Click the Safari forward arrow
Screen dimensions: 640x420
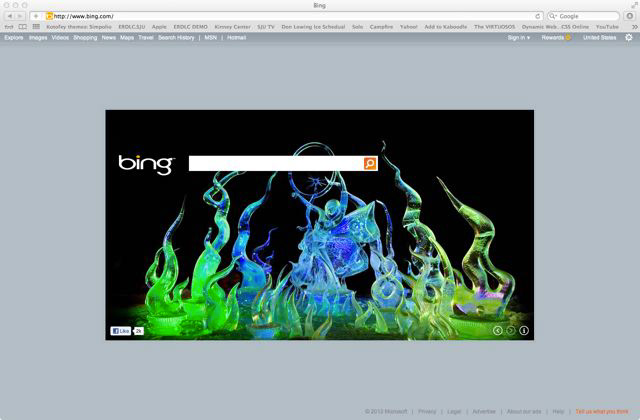(x=20, y=16)
